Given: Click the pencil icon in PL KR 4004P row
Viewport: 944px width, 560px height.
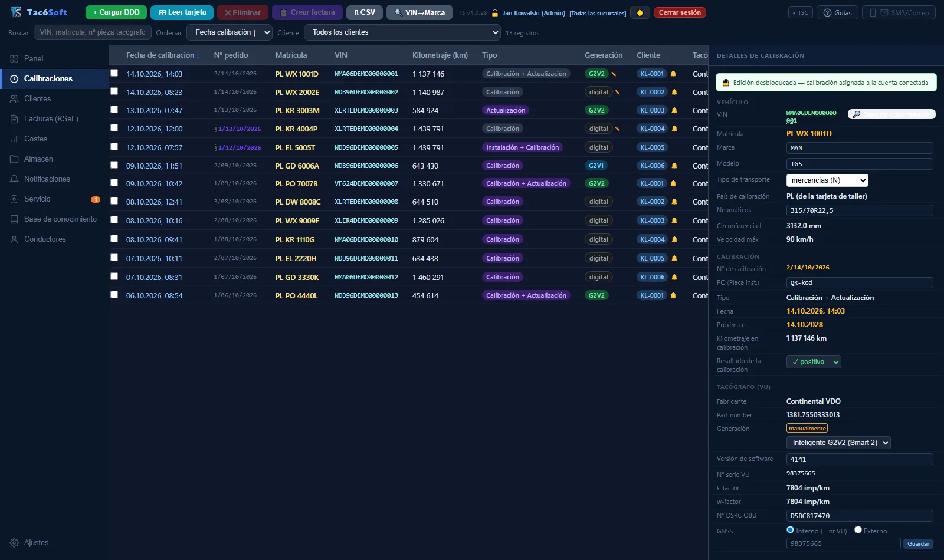Looking at the screenshot, I should (x=618, y=129).
